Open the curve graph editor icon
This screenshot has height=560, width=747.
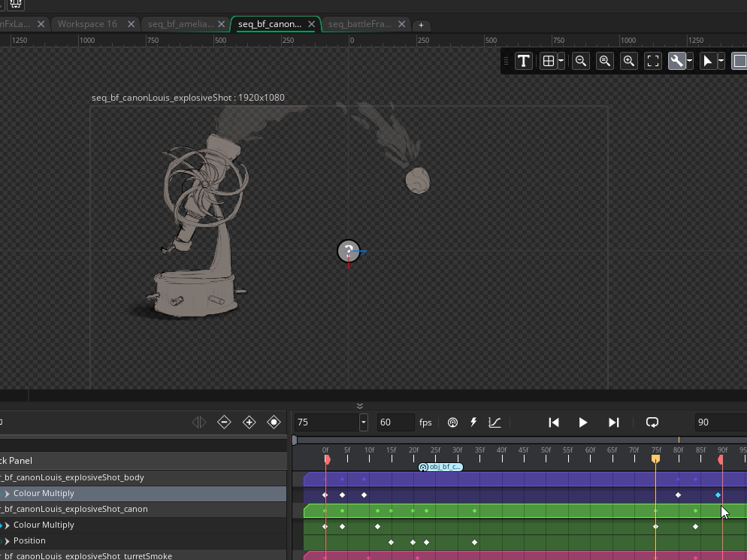click(494, 422)
